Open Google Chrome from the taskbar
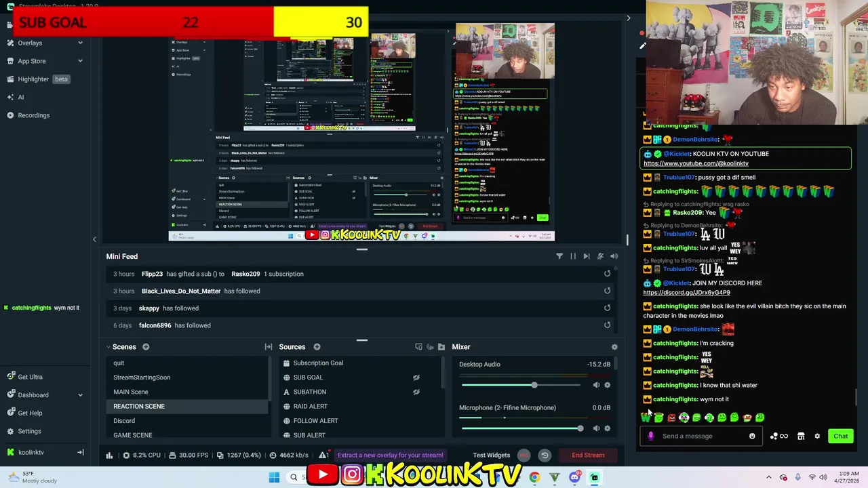The image size is (868, 488). [535, 477]
